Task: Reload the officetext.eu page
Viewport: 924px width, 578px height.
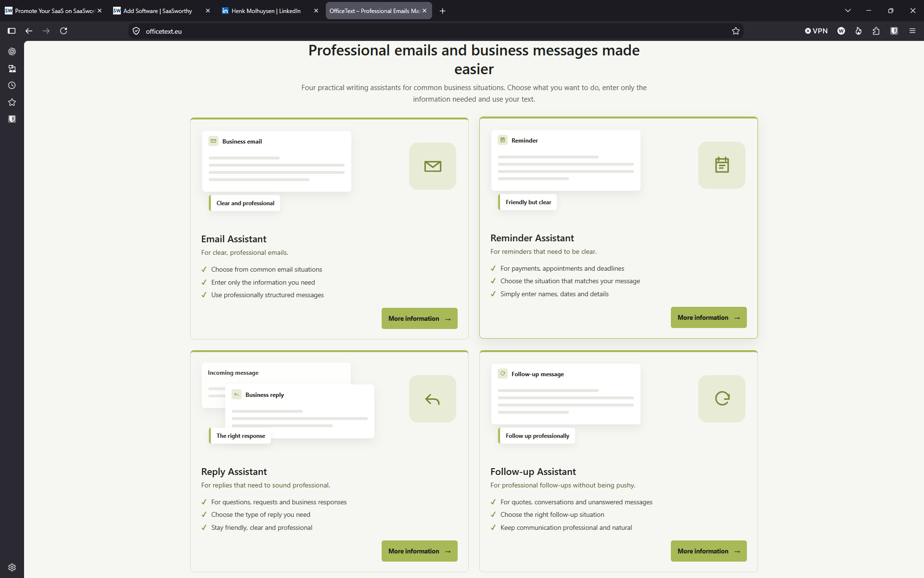Action: click(x=64, y=31)
